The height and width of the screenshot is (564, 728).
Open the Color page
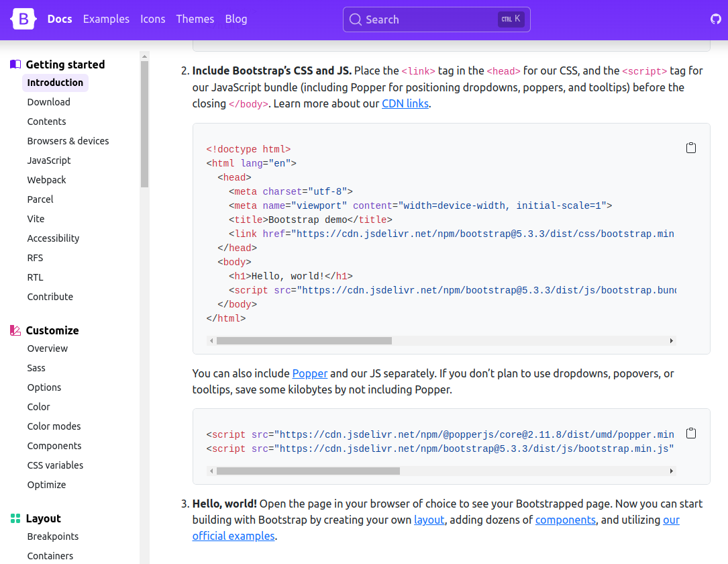click(x=38, y=408)
